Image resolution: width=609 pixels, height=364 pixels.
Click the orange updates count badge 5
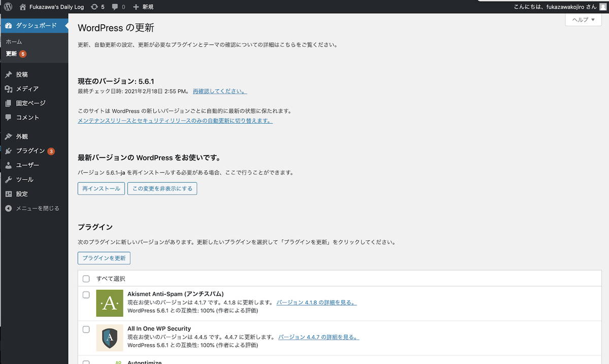[x=23, y=54]
